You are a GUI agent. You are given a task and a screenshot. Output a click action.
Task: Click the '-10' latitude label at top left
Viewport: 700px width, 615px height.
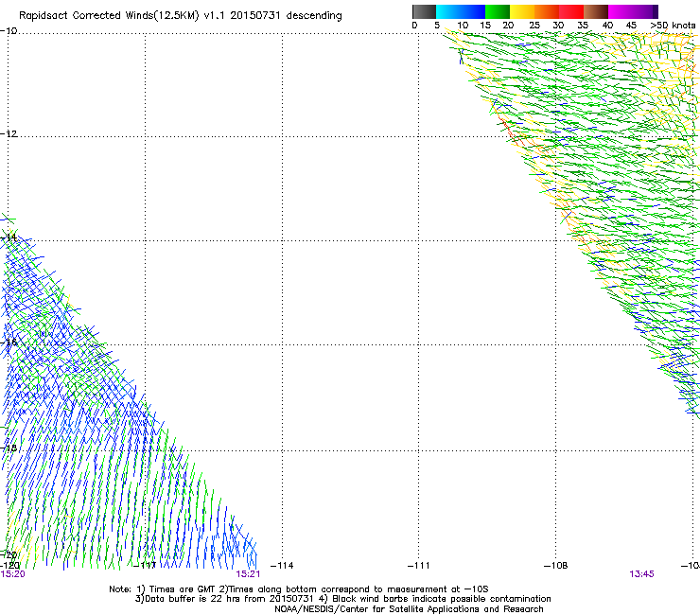(x=9, y=31)
